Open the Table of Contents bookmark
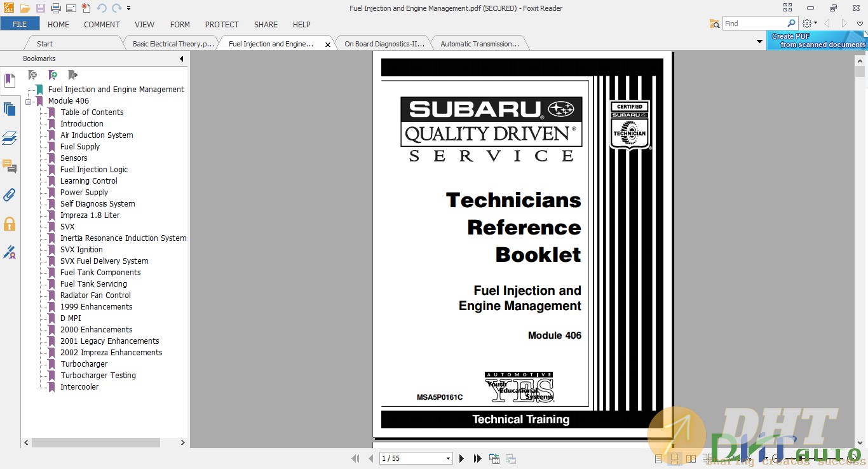Viewport: 868px width, 469px height. [92, 112]
